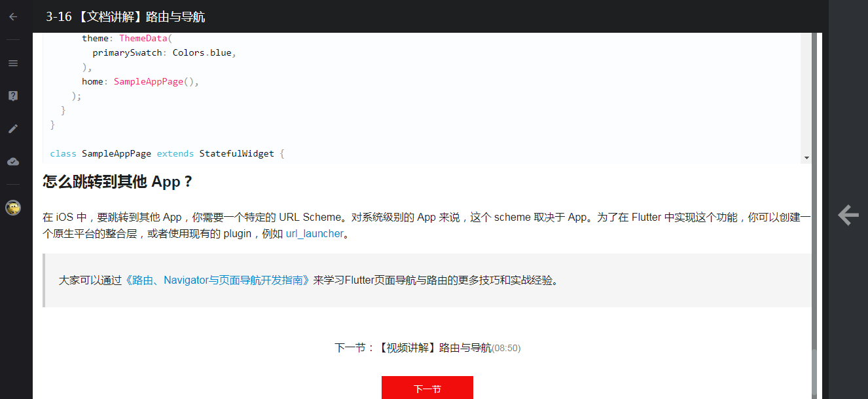868x399 pixels.
Task: Click the back arrow in the top-left corner
Action: (12, 16)
